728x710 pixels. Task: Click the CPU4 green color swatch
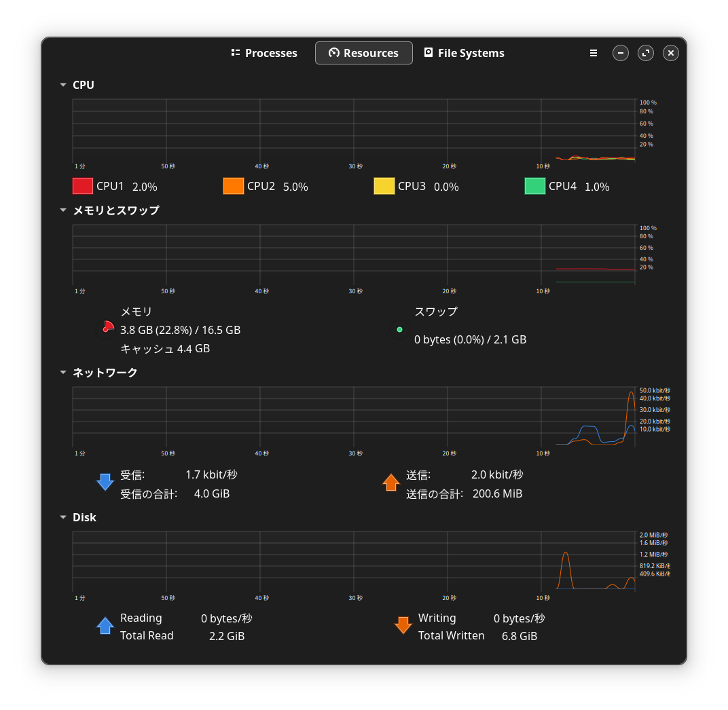534,186
